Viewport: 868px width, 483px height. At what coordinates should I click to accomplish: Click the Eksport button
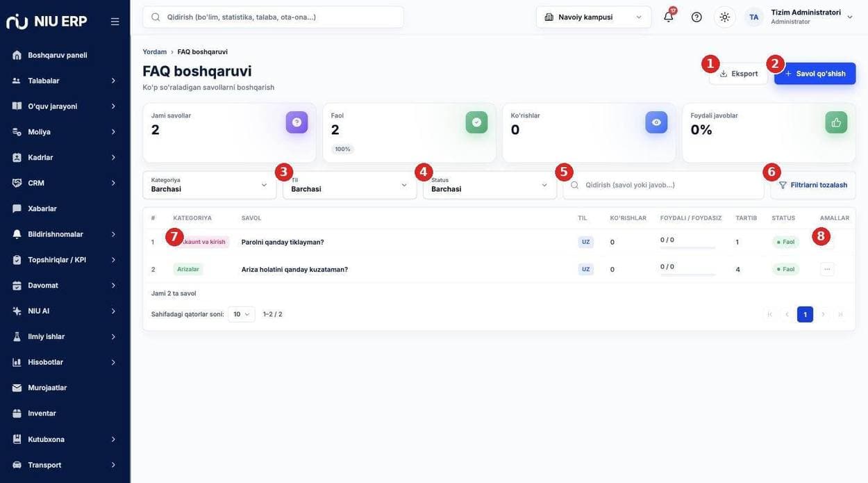pos(738,74)
